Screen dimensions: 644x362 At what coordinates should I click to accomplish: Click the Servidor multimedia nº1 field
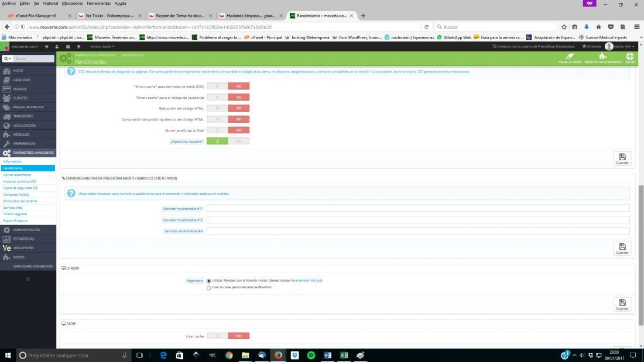click(x=418, y=209)
